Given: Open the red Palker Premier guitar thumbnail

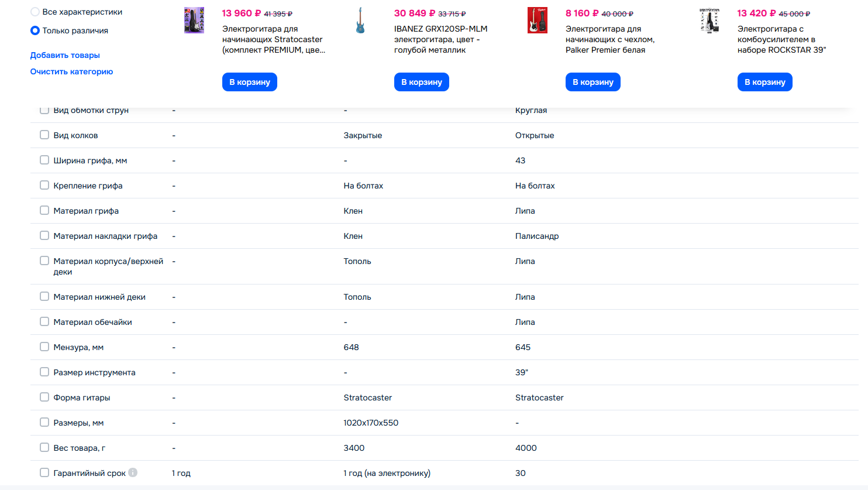Looking at the screenshot, I should [538, 20].
